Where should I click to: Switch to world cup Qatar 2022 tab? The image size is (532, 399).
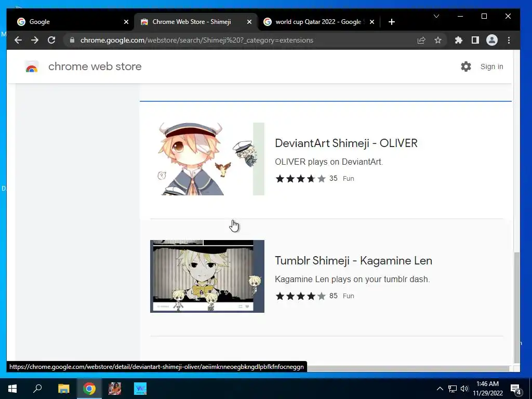[318, 22]
